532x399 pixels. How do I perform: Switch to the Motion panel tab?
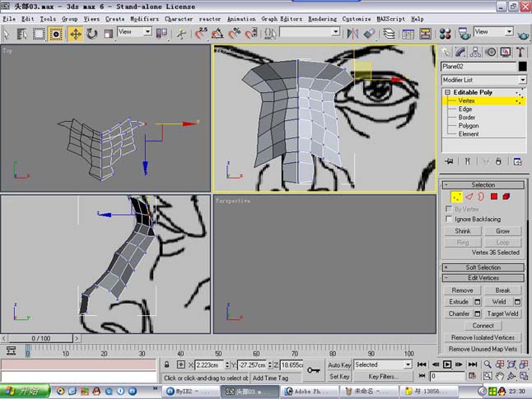tap(490, 52)
